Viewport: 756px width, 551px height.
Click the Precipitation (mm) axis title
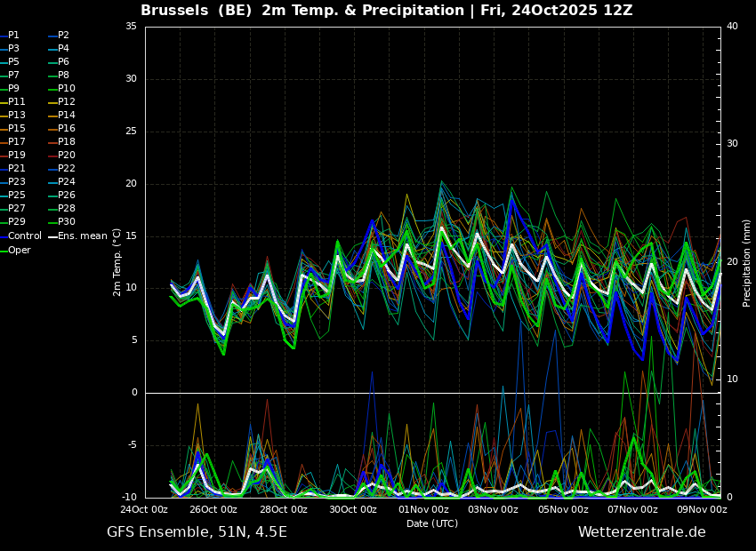tap(746, 262)
